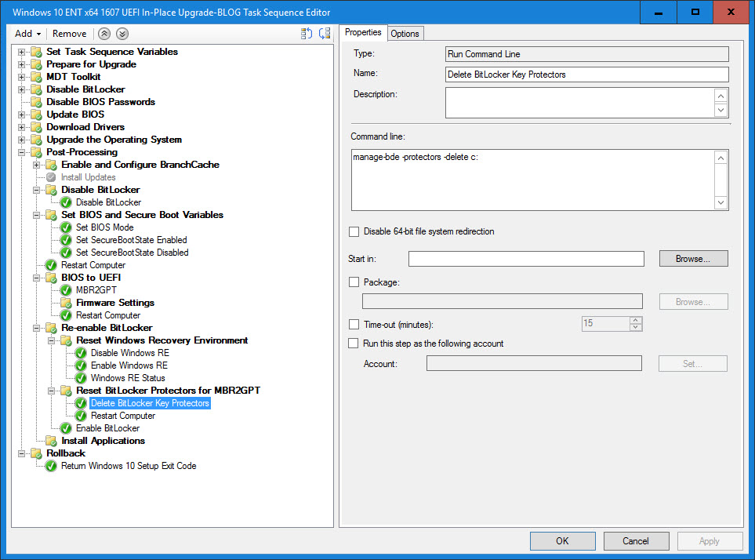Click the move-down double-chevron icon in toolbar
Image resolution: width=755 pixels, height=560 pixels.
[122, 34]
